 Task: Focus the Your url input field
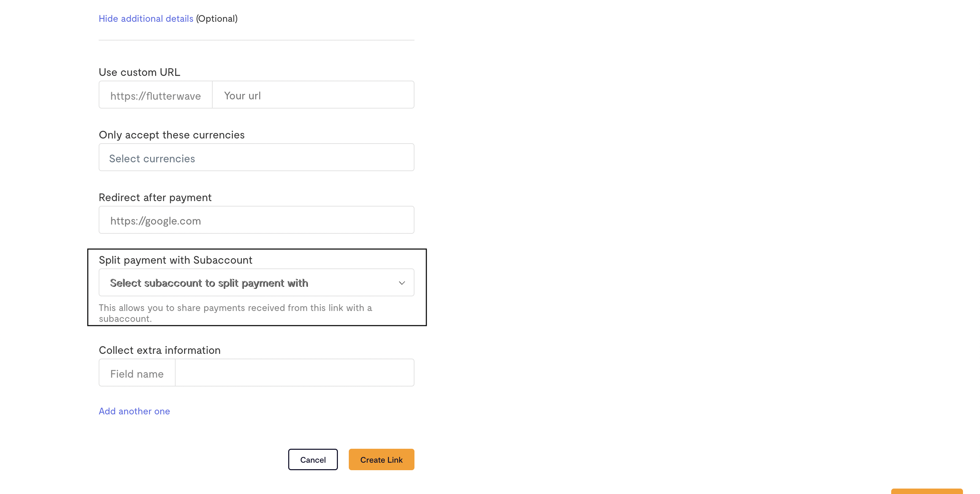tap(313, 95)
